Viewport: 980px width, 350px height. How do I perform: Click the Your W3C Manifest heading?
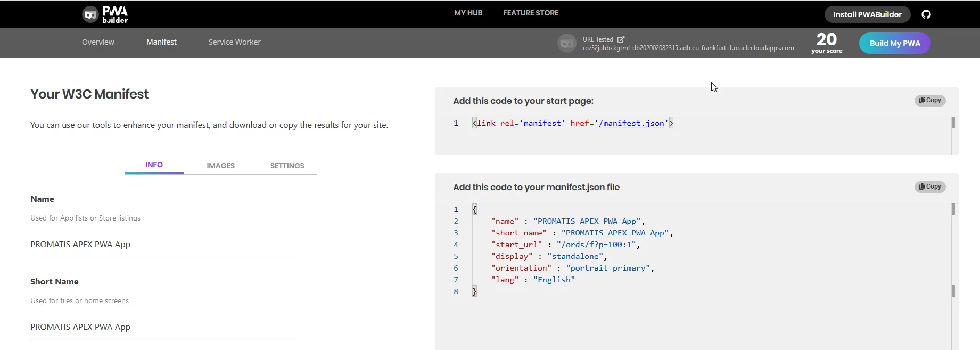pos(89,94)
